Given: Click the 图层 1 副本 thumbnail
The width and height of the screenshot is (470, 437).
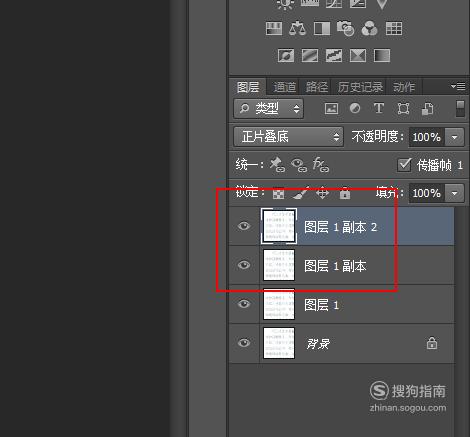Looking at the screenshot, I should point(279,265).
